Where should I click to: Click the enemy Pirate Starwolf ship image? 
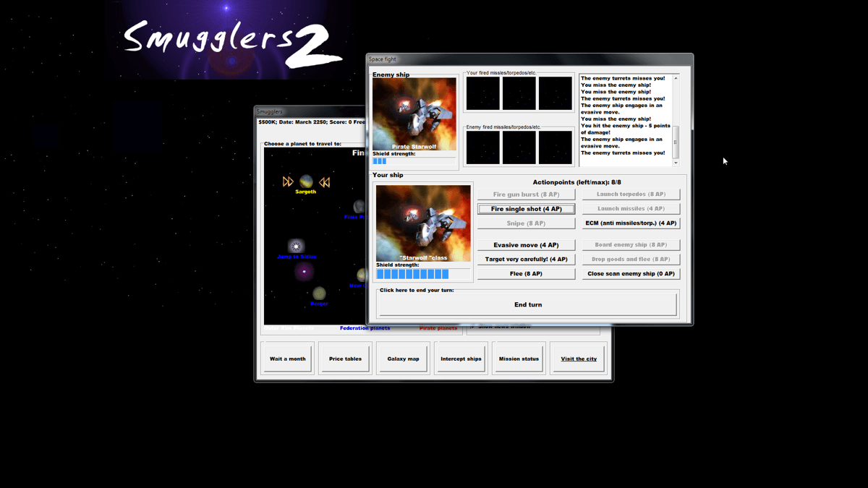[x=414, y=114]
